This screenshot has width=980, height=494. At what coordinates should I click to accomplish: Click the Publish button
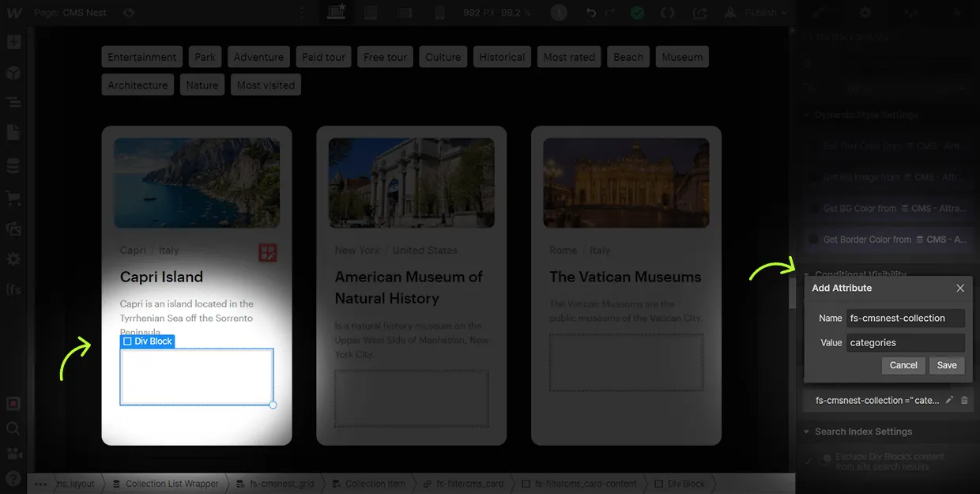[x=761, y=13]
